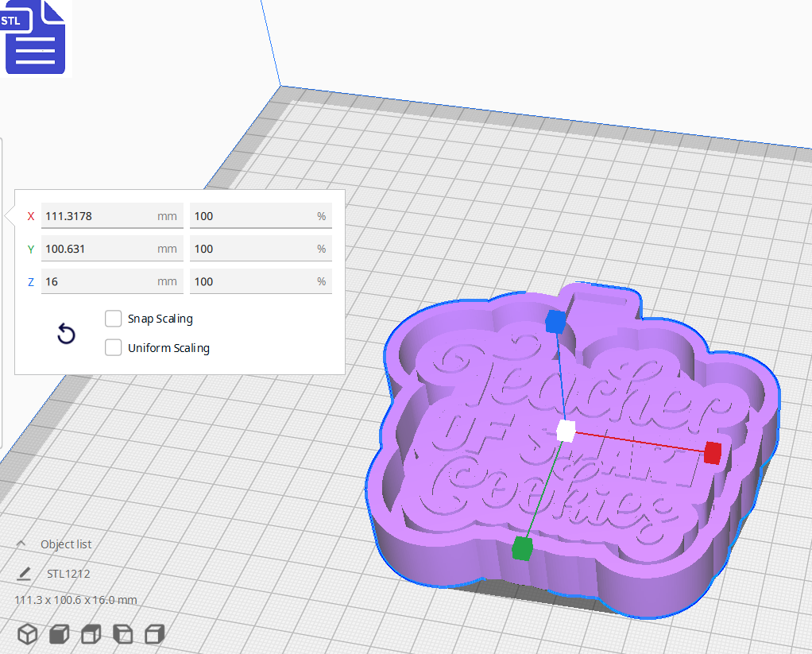Enable Uniform Scaling

[113, 347]
